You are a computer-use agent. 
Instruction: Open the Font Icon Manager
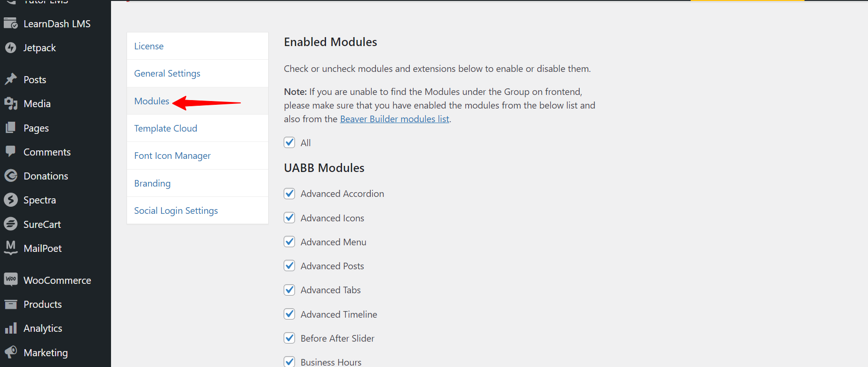[172, 156]
